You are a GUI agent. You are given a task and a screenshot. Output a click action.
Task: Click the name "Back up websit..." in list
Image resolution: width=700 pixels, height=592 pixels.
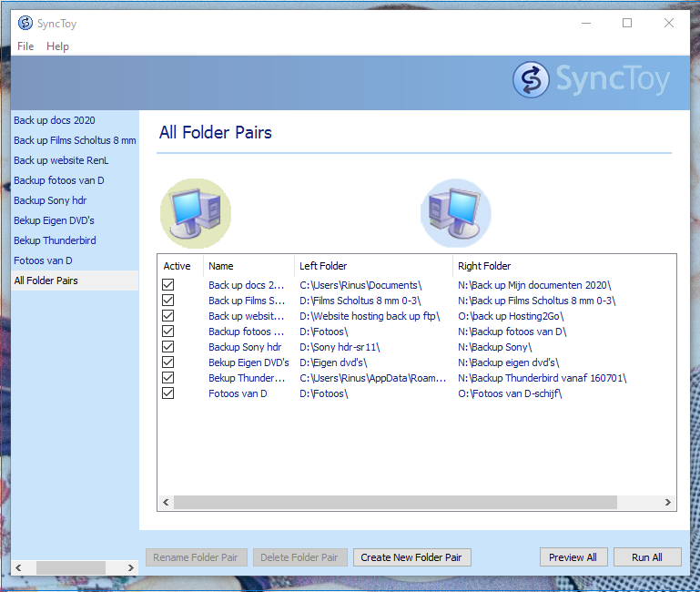pos(246,316)
